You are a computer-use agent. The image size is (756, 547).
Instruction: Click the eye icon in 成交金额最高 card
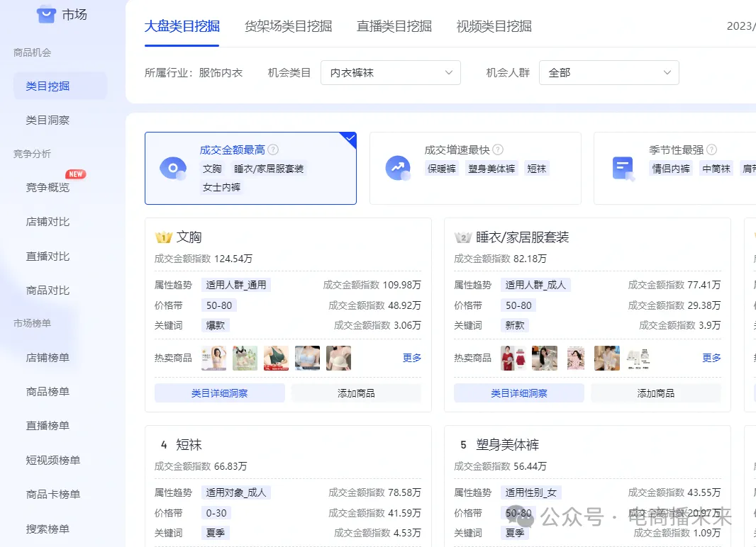point(172,169)
